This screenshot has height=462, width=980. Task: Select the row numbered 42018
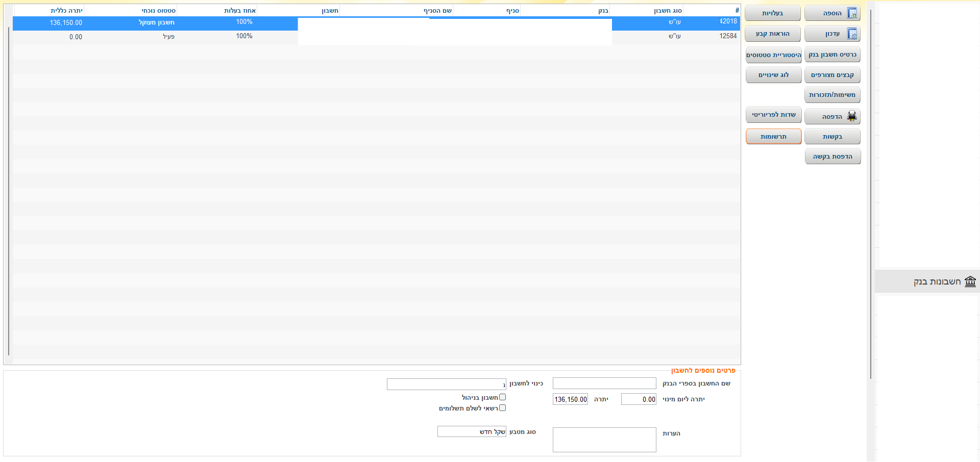[376, 22]
